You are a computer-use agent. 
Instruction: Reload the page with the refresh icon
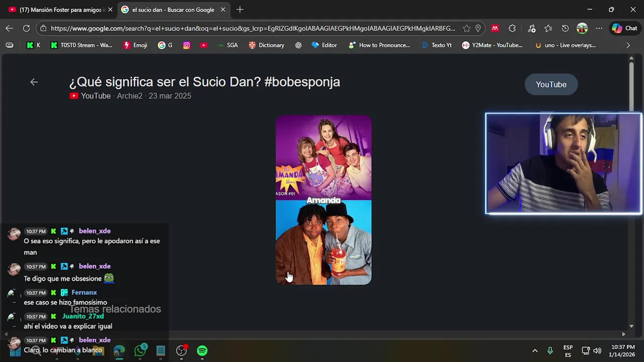coord(26,28)
